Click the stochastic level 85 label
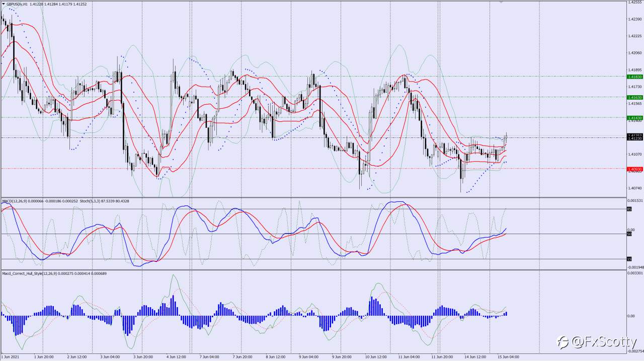 [x=629, y=209]
